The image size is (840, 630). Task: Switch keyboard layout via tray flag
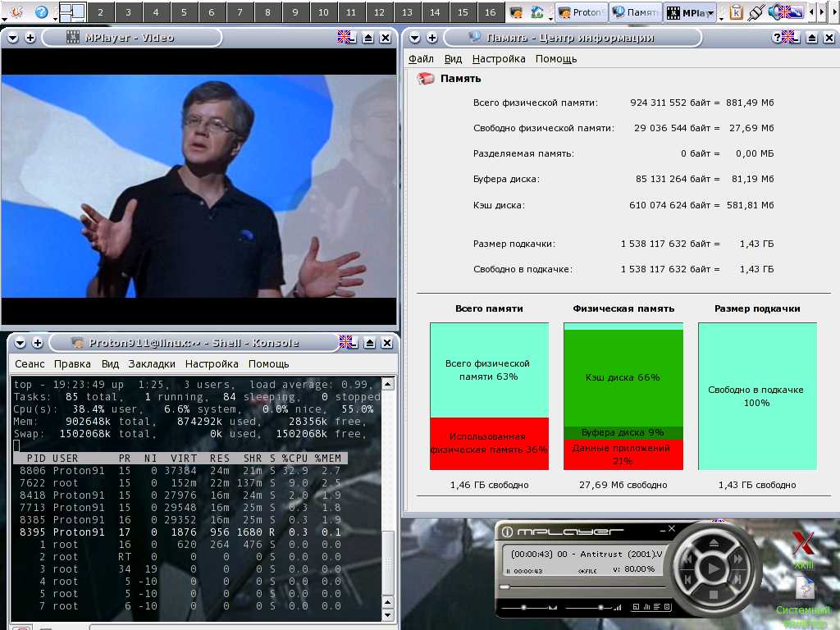pos(786,11)
